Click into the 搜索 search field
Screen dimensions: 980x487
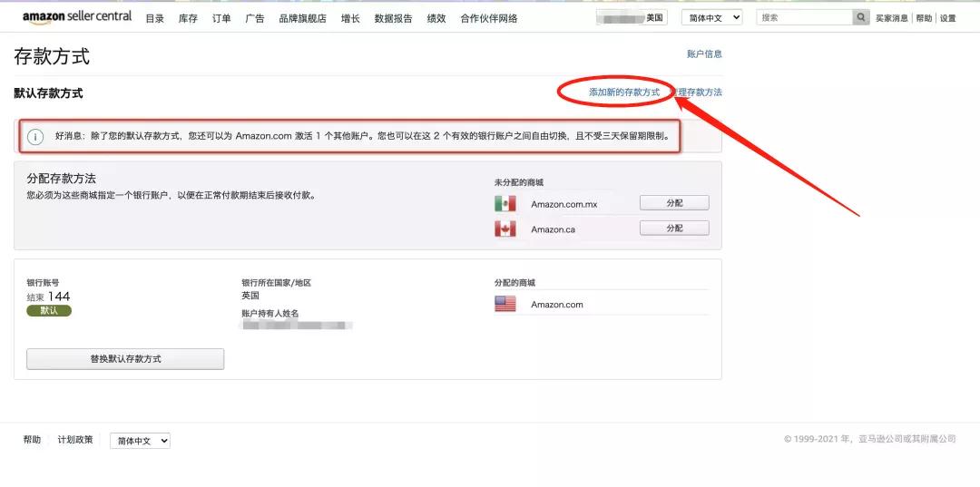tap(804, 17)
